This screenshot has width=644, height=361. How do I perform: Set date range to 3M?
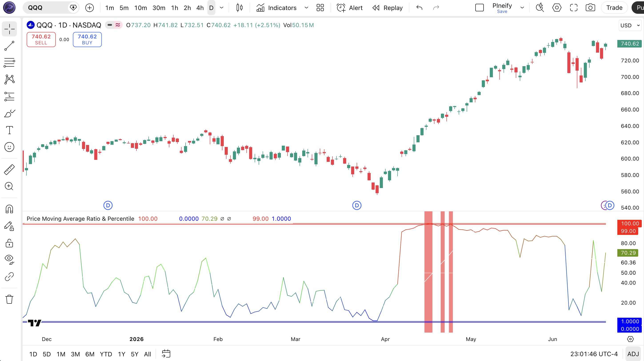pyautogui.click(x=75, y=354)
